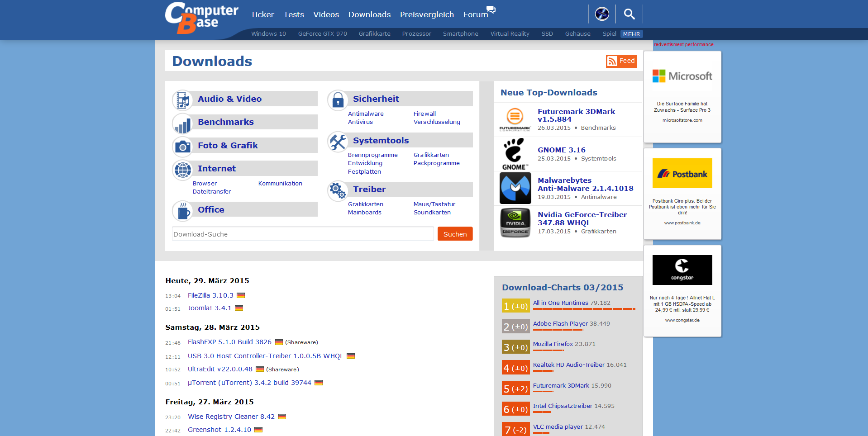Open the Futuremark logo thumbnail

515,120
